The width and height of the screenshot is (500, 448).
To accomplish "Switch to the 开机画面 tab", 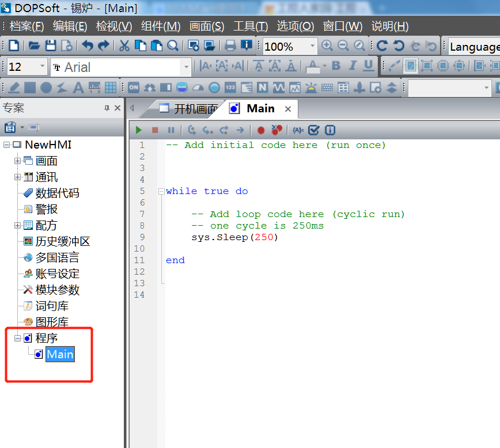I will pos(189,109).
